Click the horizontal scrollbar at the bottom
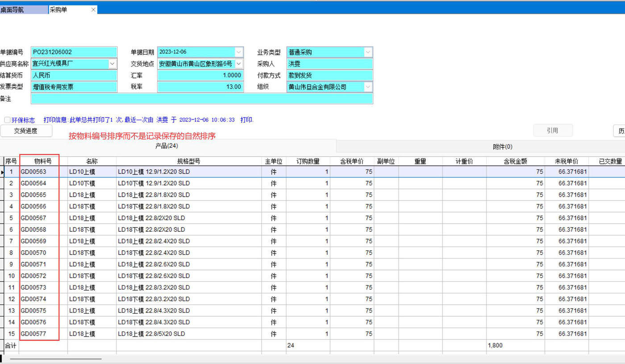The image size is (625, 364). click(56, 359)
